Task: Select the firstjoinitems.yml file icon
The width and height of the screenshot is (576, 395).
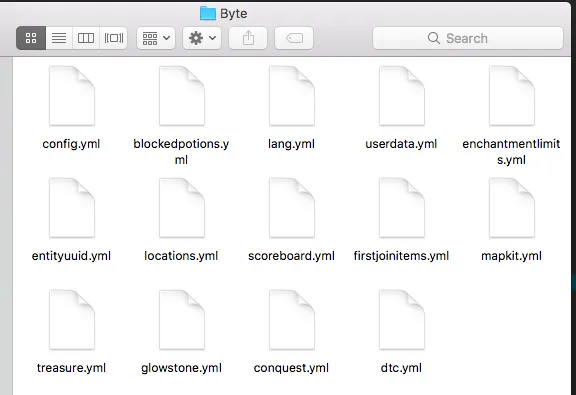Action: point(402,208)
